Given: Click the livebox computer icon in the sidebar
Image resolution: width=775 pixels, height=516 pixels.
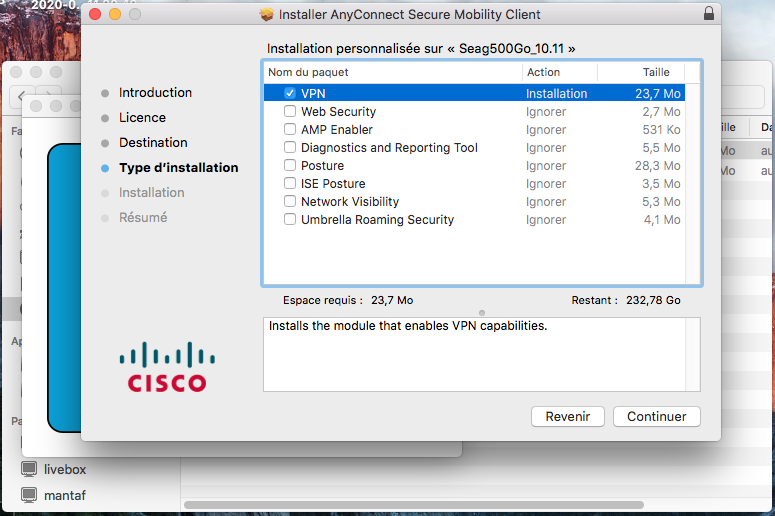Looking at the screenshot, I should 29,469.
